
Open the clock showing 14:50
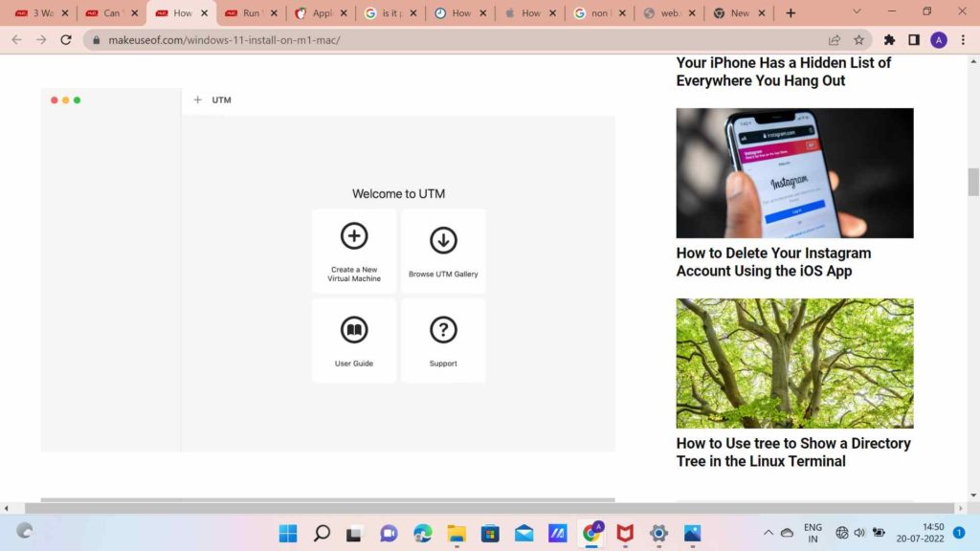click(x=920, y=533)
